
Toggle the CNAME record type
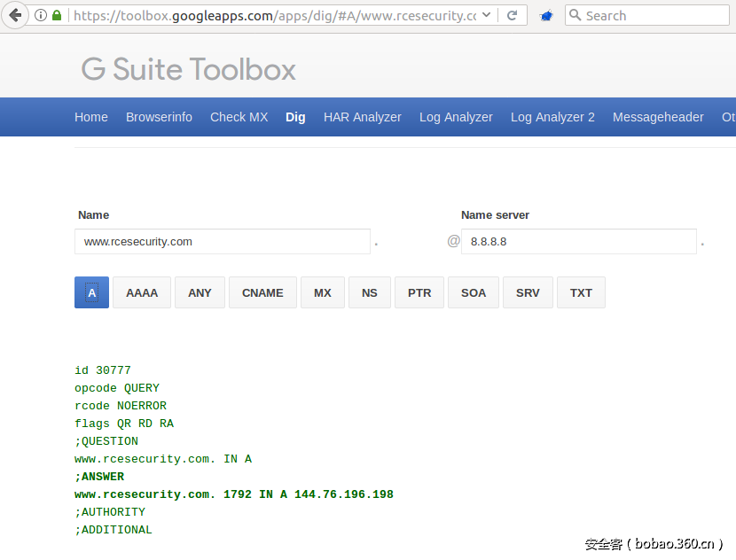pyautogui.click(x=262, y=292)
